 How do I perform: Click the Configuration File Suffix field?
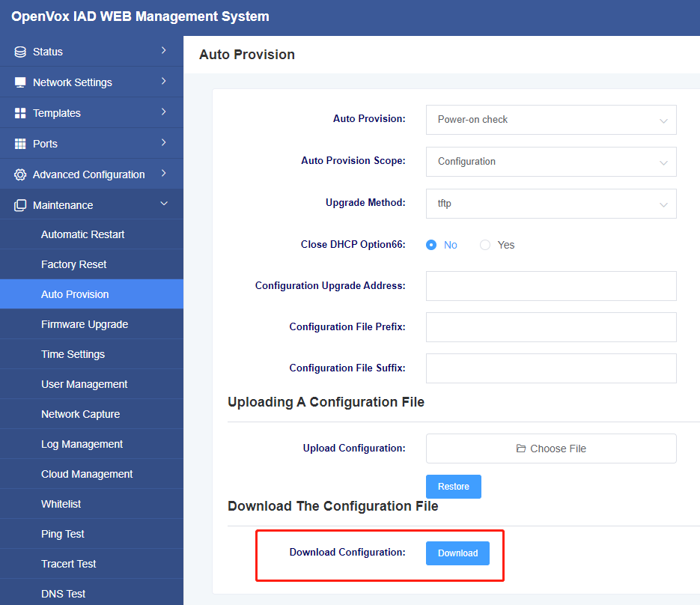click(x=551, y=368)
